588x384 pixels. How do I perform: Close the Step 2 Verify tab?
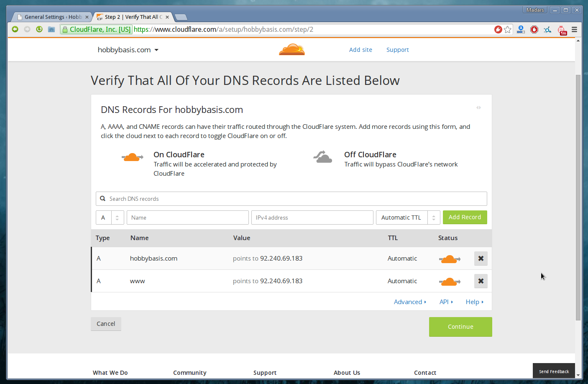[x=167, y=17]
